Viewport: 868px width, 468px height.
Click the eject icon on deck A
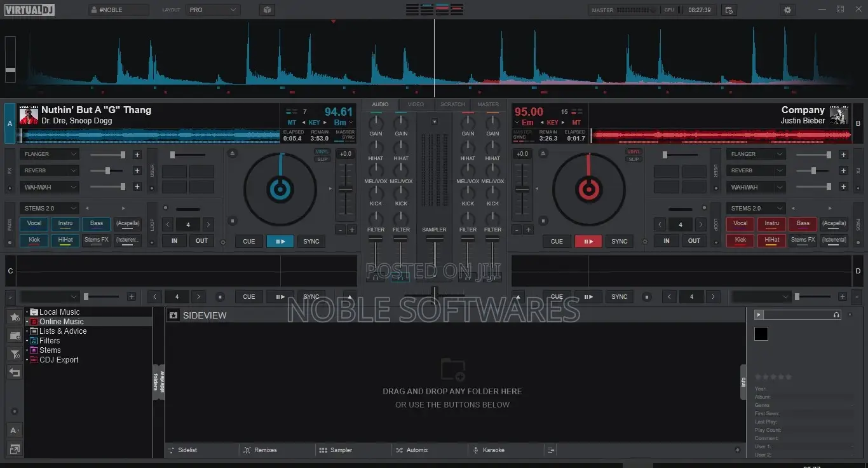tap(233, 153)
